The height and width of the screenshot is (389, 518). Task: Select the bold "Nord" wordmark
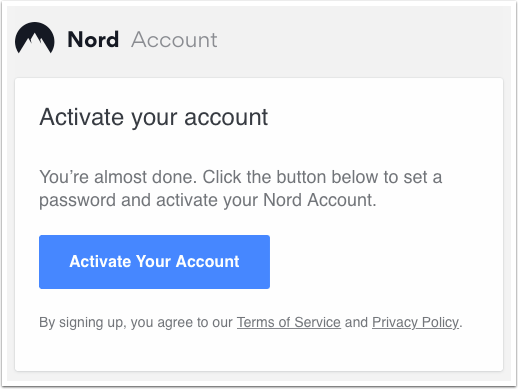(x=93, y=40)
